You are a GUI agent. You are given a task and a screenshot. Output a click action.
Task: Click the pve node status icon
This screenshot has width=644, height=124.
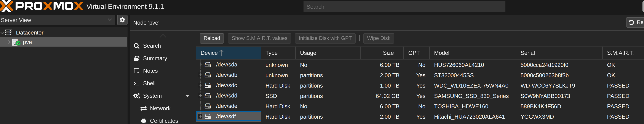[x=16, y=42]
